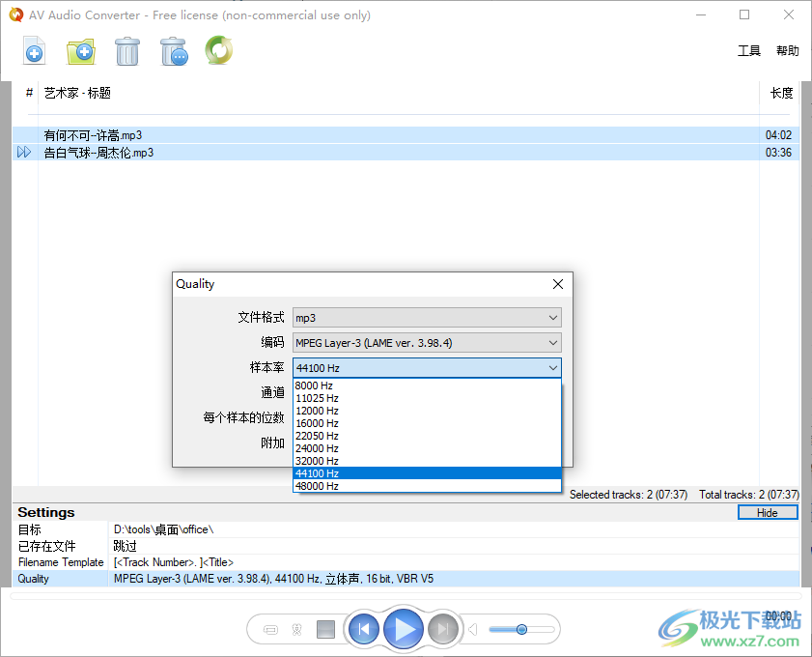Choose 48000 Hz sample rate
This screenshot has width=812, height=657.
point(427,486)
